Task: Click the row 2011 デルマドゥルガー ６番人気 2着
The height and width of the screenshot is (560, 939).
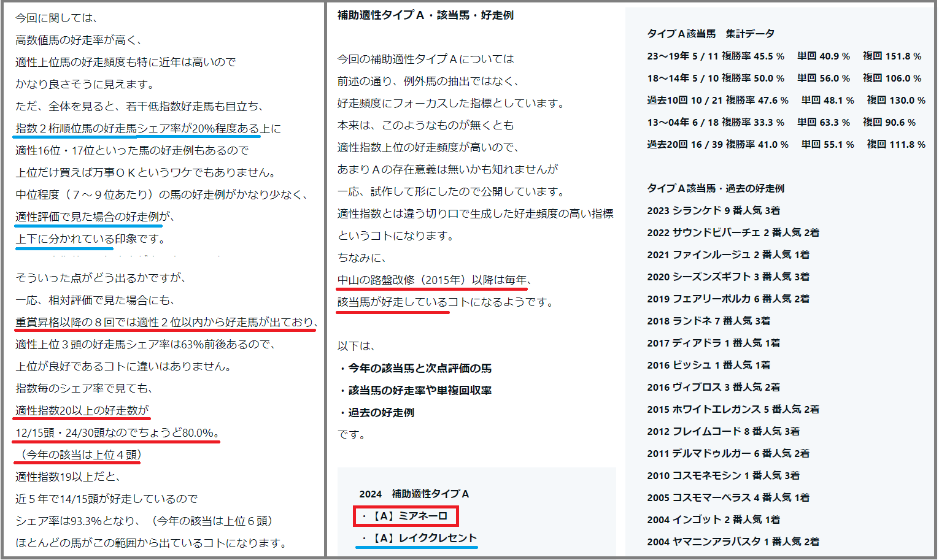Action: tap(728, 453)
